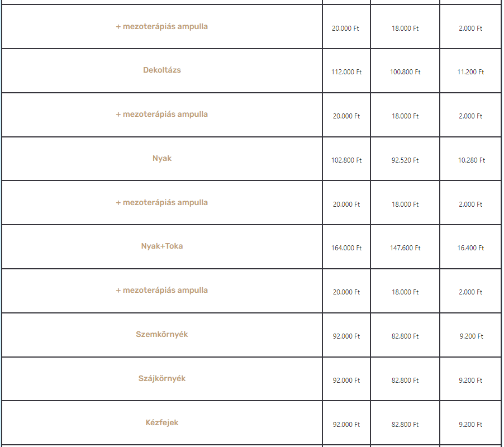Select the 147.600 Ft discounted price

tap(405, 248)
